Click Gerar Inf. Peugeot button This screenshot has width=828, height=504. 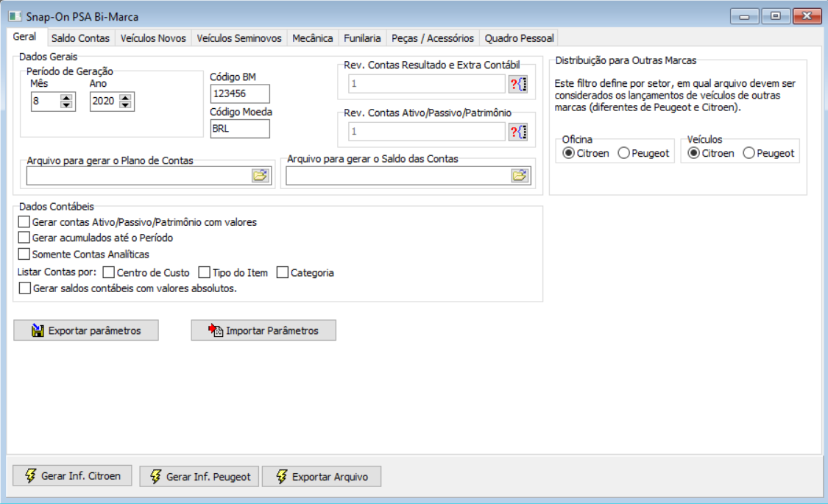click(x=199, y=476)
